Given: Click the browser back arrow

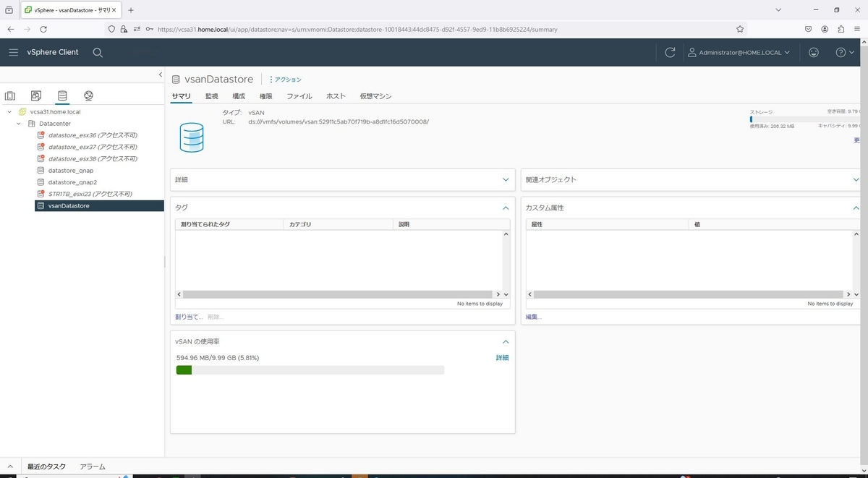Looking at the screenshot, I should 11,29.
